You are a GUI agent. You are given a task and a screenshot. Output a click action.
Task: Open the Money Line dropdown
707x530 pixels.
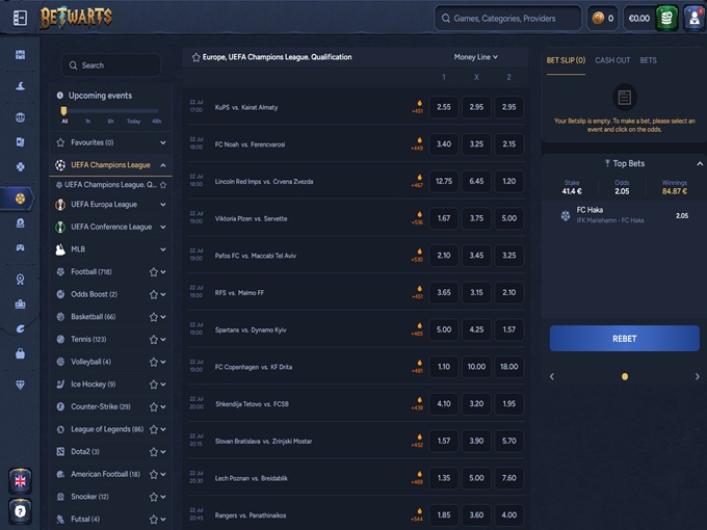click(475, 57)
